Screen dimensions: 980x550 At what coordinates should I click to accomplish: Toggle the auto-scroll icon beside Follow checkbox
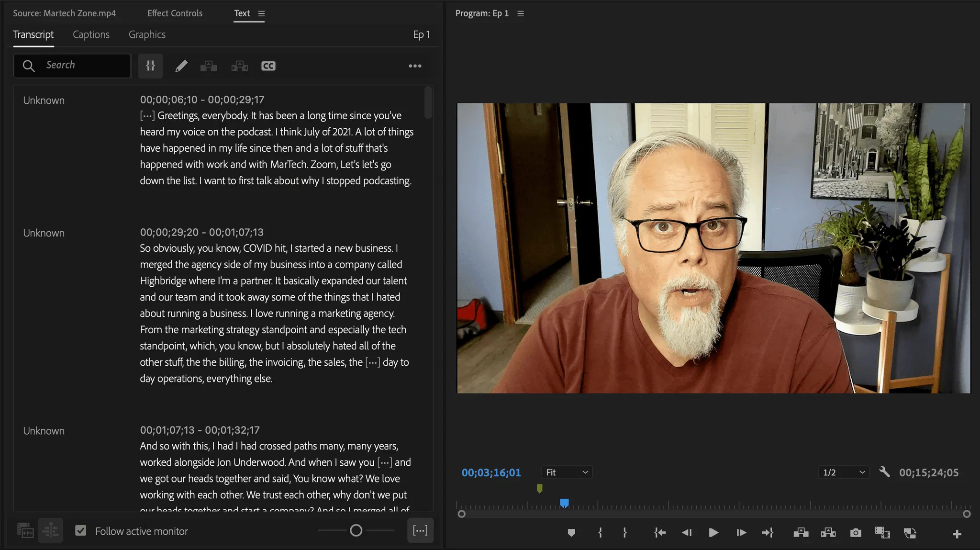tap(50, 530)
